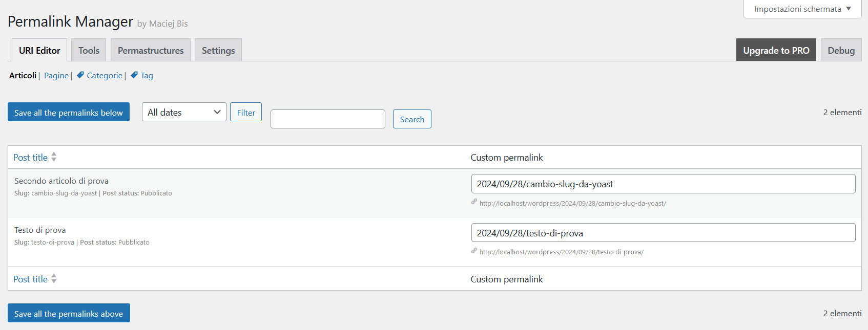Sort by top Post title header

(x=30, y=157)
